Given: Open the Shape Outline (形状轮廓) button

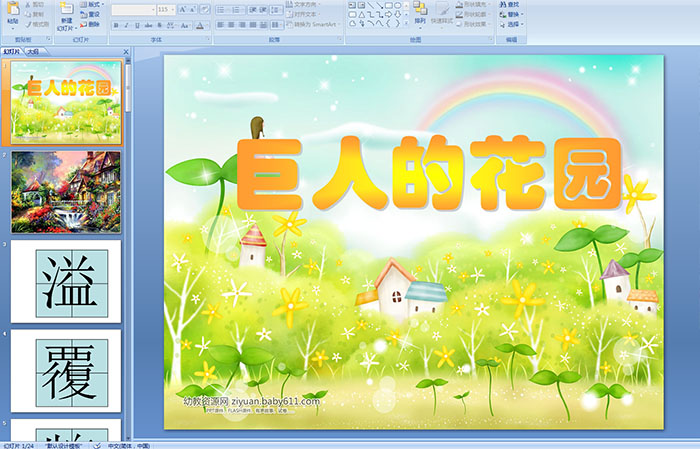Looking at the screenshot, I should (473, 14).
